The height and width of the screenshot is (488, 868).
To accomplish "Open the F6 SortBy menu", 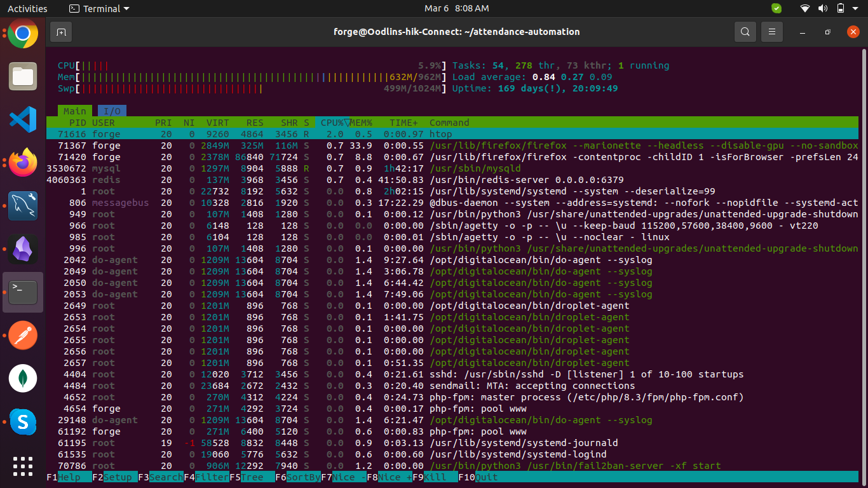I will [298, 477].
